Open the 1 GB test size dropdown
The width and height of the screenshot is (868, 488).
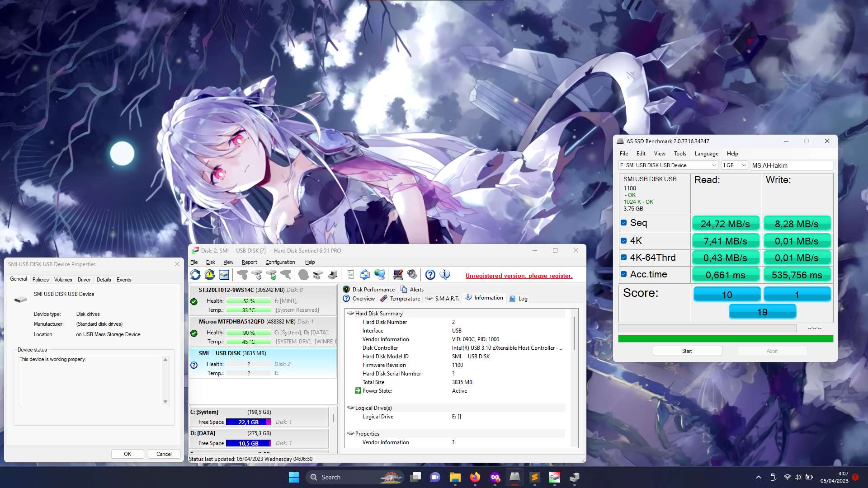point(734,165)
